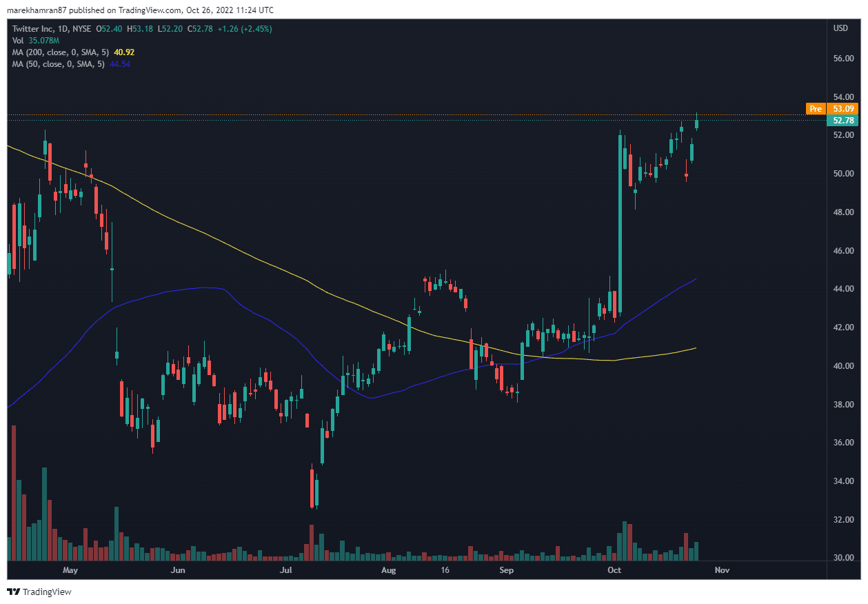The image size is (868, 604).
Task: Click the blue 44.54 moving average value
Action: 120,64
